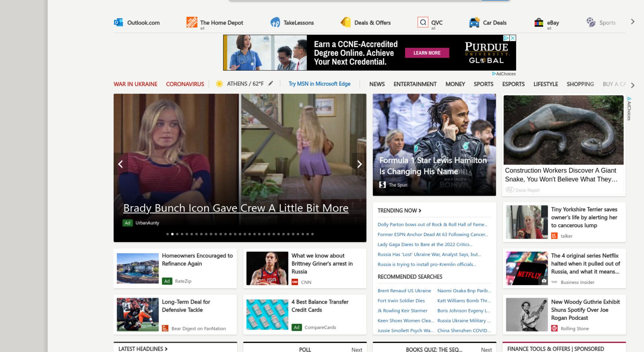The height and width of the screenshot is (352, 644).
Task: Click the sunny weather icon
Action: (219, 84)
